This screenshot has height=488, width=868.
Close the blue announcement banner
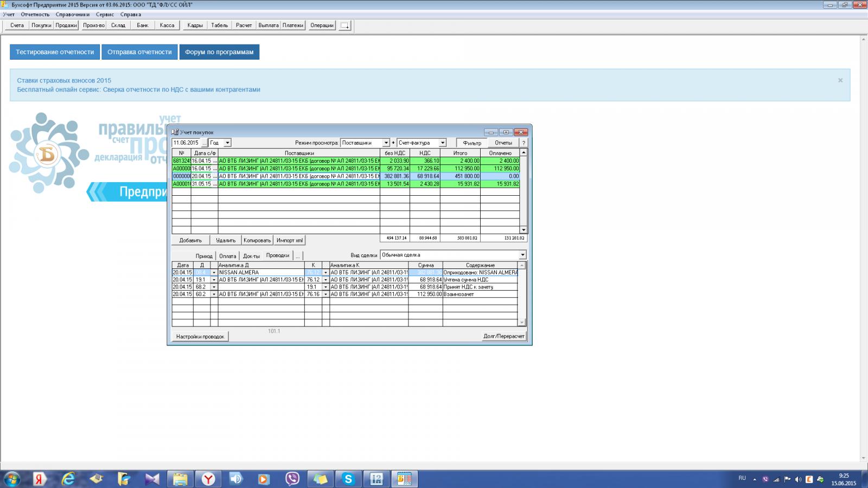840,80
